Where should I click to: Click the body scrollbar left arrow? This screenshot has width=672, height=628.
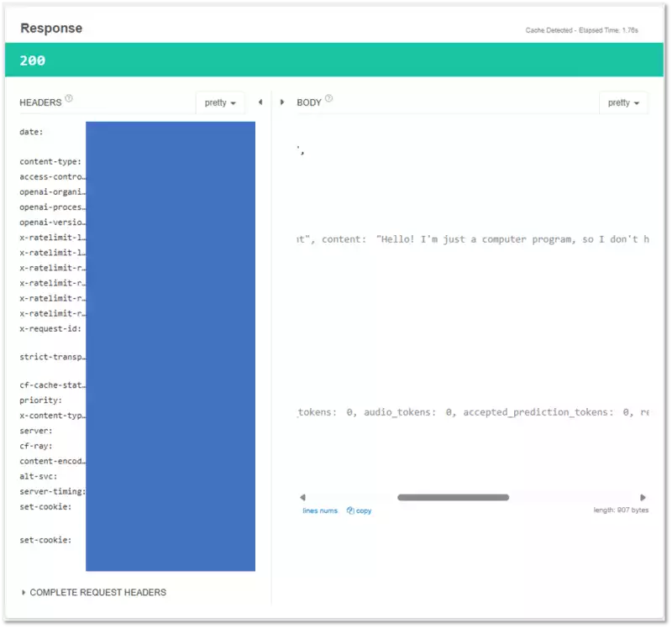302,497
